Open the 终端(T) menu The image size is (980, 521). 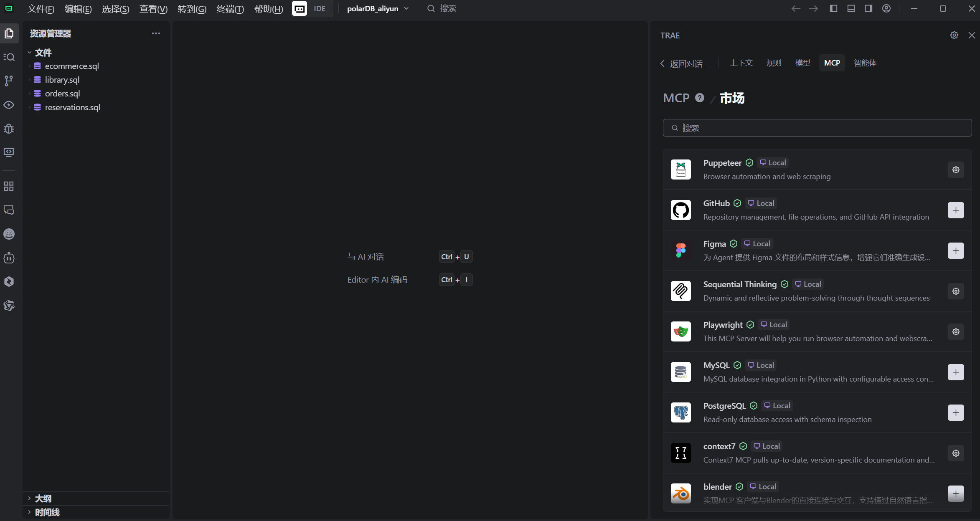pyautogui.click(x=230, y=9)
